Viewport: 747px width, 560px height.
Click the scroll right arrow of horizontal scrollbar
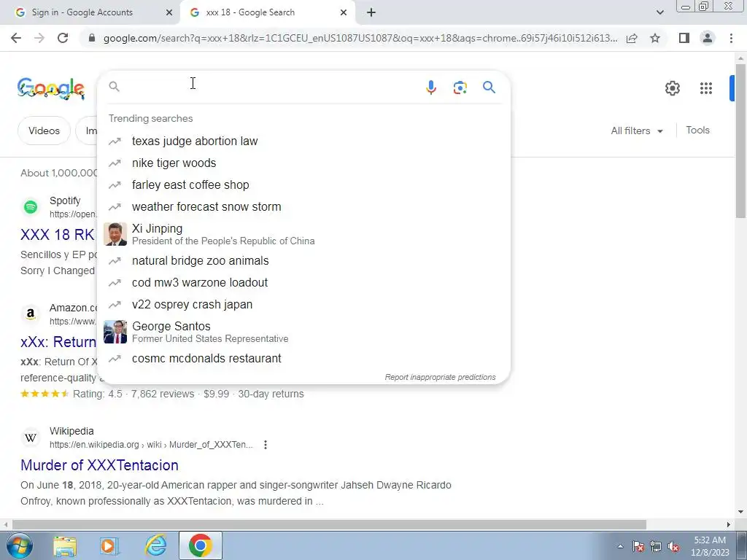729,524
